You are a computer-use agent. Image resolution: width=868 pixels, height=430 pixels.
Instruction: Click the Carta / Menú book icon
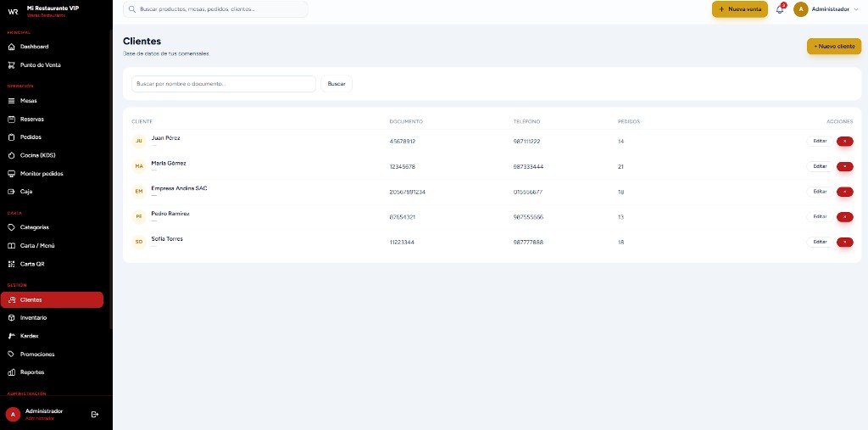point(11,246)
